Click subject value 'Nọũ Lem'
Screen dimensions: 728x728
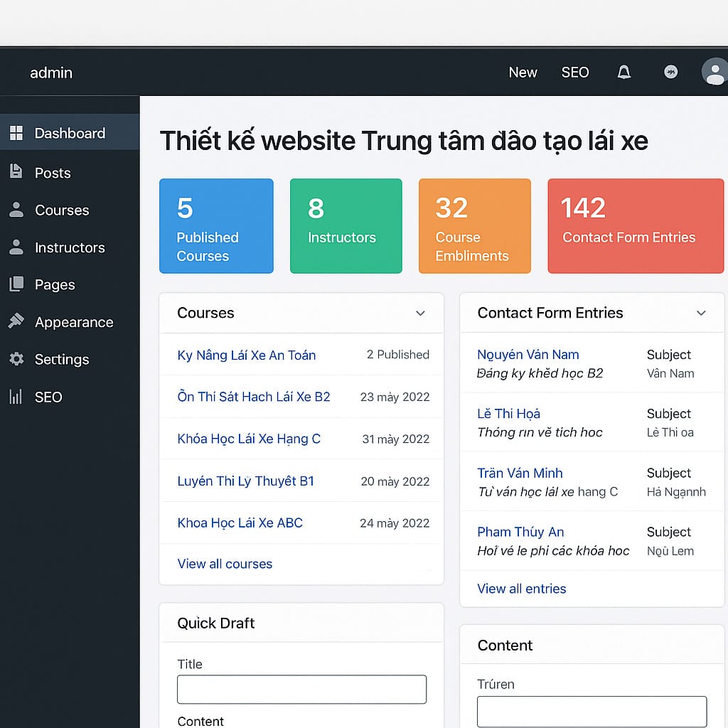coord(670,551)
